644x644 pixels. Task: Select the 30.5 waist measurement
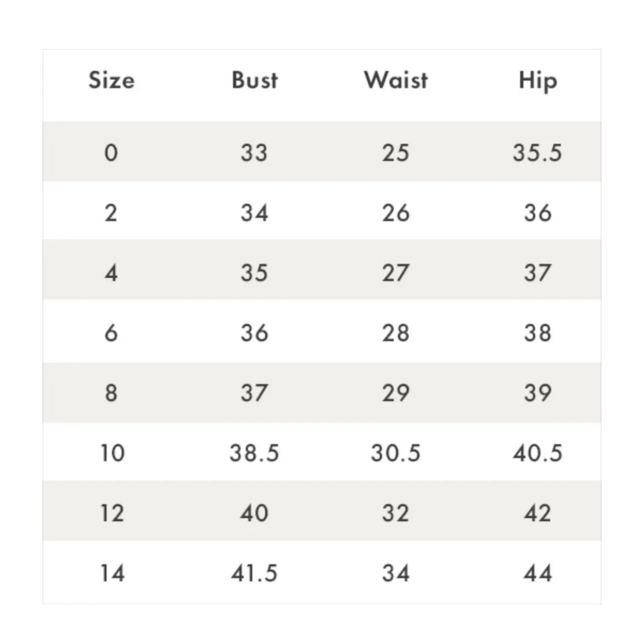point(396,453)
